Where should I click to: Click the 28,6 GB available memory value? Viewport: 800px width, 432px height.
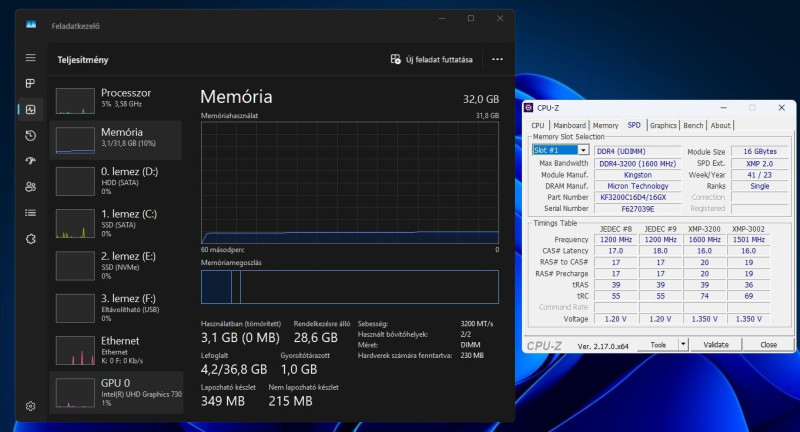315,338
